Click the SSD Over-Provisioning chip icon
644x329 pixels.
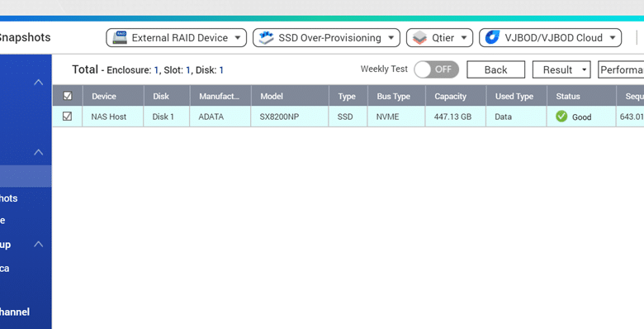pyautogui.click(x=266, y=38)
